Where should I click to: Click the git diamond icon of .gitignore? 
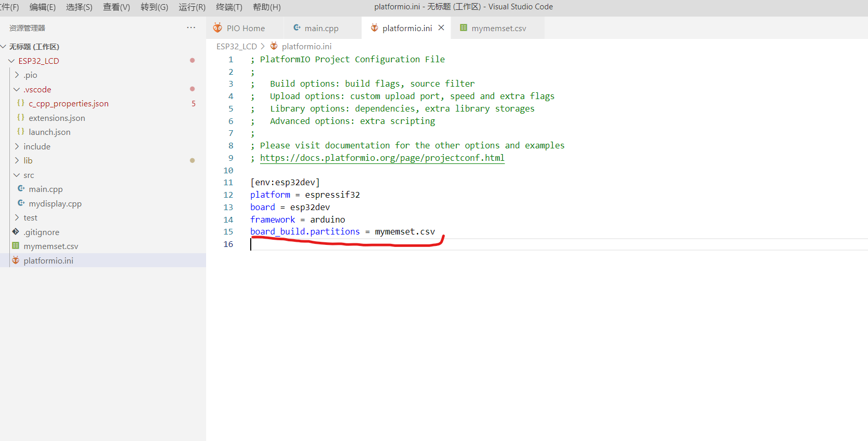point(16,232)
